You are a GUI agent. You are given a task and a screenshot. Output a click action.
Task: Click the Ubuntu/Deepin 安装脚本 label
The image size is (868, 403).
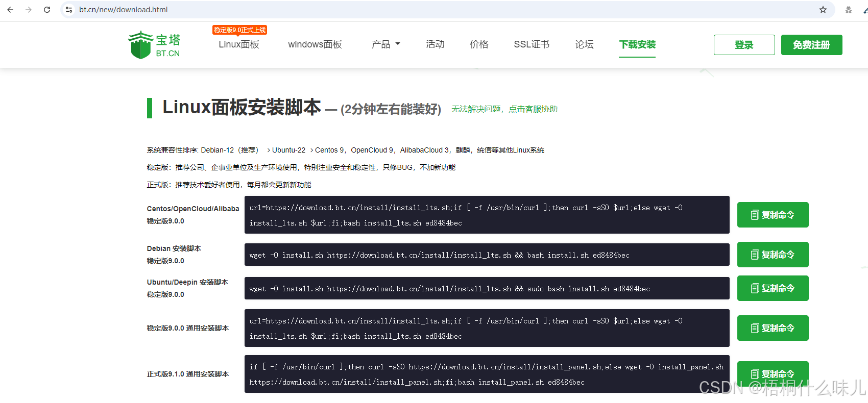[187, 282]
